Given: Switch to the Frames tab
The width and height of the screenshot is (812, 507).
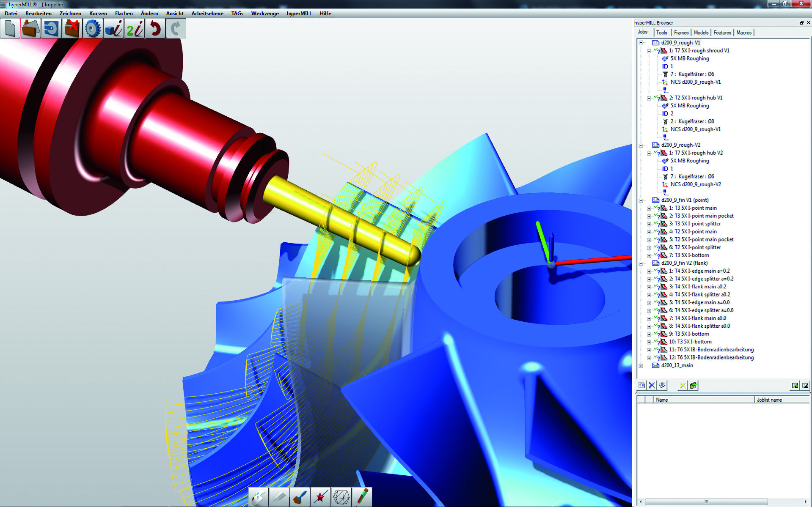Looking at the screenshot, I should tap(681, 33).
